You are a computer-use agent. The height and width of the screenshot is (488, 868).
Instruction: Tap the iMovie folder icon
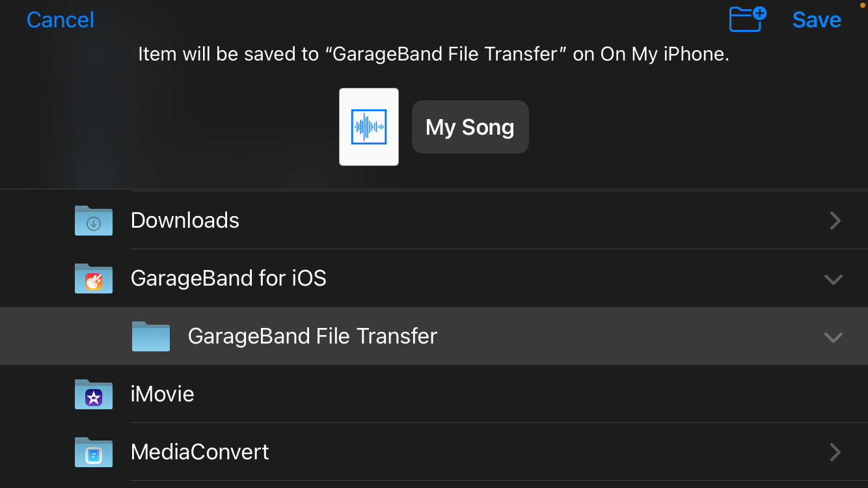click(x=93, y=394)
